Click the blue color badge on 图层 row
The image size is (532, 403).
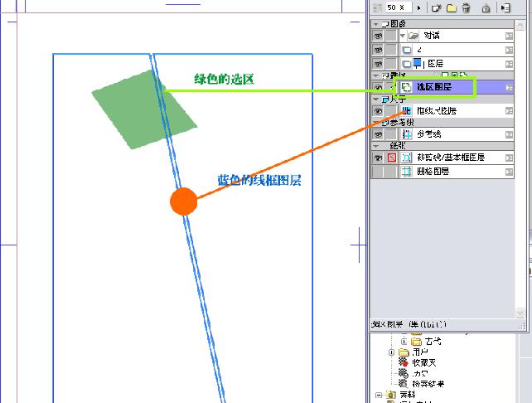[418, 63]
